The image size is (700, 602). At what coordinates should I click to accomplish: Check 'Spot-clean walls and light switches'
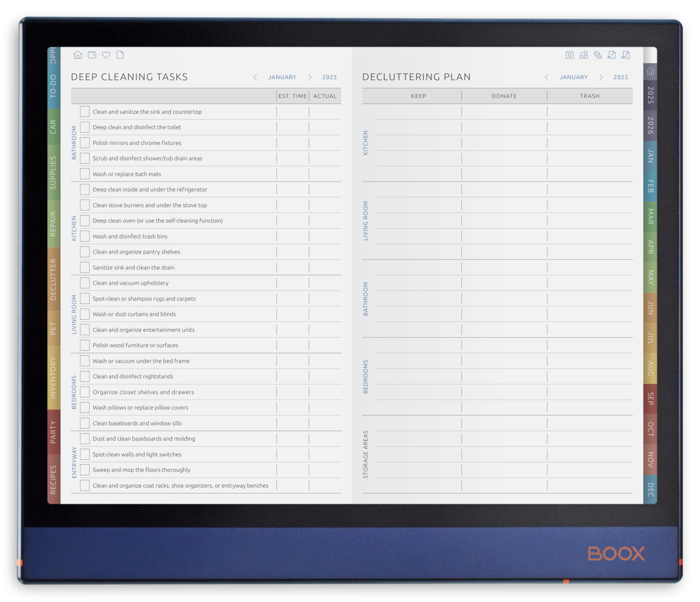[x=84, y=454]
